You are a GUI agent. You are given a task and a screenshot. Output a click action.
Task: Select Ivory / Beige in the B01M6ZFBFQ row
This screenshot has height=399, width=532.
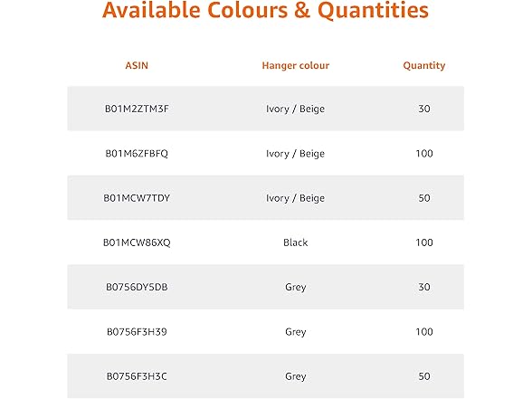(x=296, y=154)
